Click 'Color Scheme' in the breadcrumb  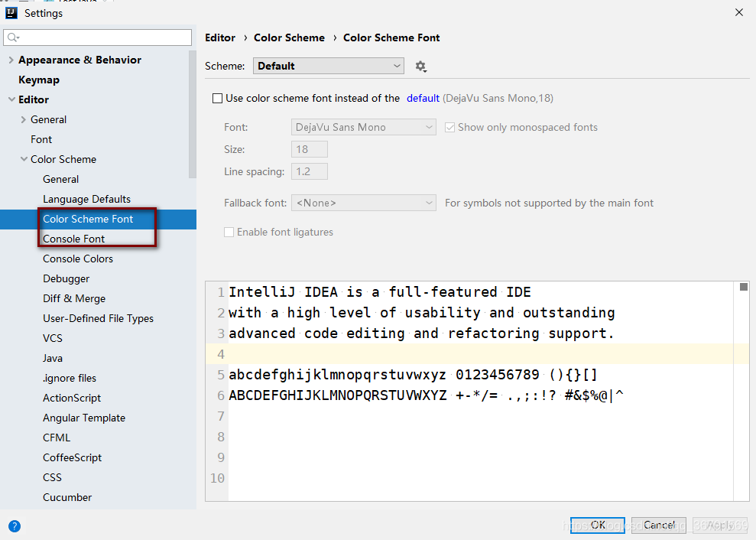[x=289, y=37]
